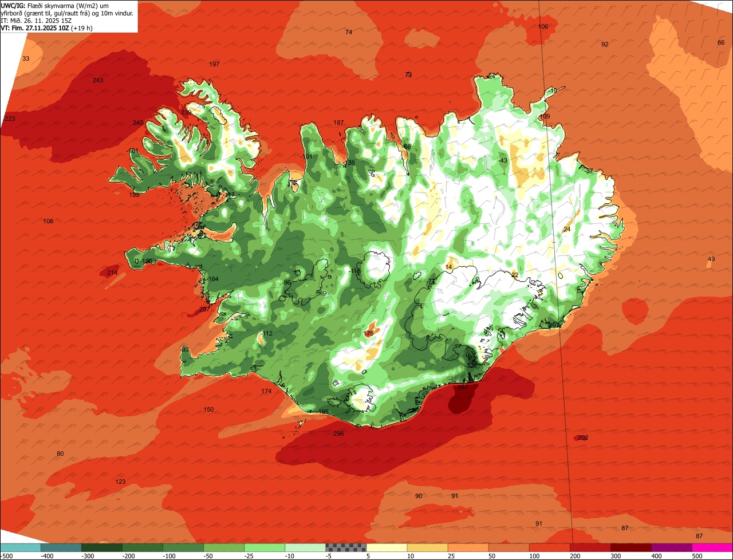Screen dimensions: 733x560
Task: Click the title text 'Flæði skynvarma (W/m2) um'
Action: 68,5
